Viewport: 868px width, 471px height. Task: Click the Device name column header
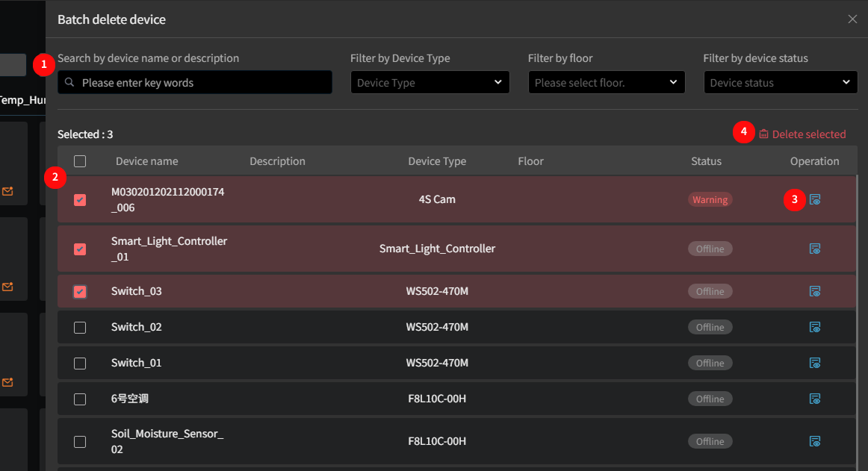pyautogui.click(x=146, y=161)
